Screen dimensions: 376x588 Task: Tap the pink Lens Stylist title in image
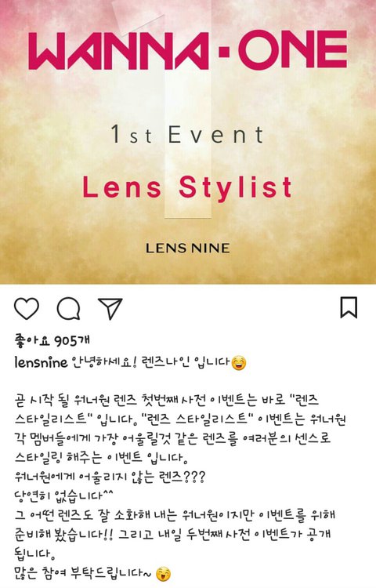tap(187, 187)
